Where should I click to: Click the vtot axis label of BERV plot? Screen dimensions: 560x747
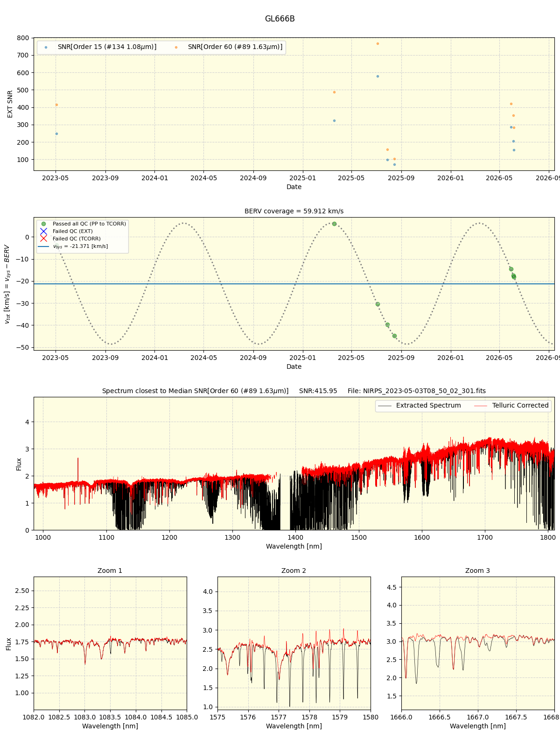(x=7, y=284)
